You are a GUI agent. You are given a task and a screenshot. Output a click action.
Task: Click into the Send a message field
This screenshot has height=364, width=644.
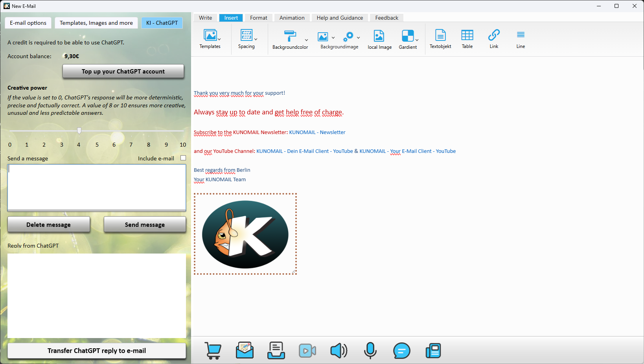97,188
